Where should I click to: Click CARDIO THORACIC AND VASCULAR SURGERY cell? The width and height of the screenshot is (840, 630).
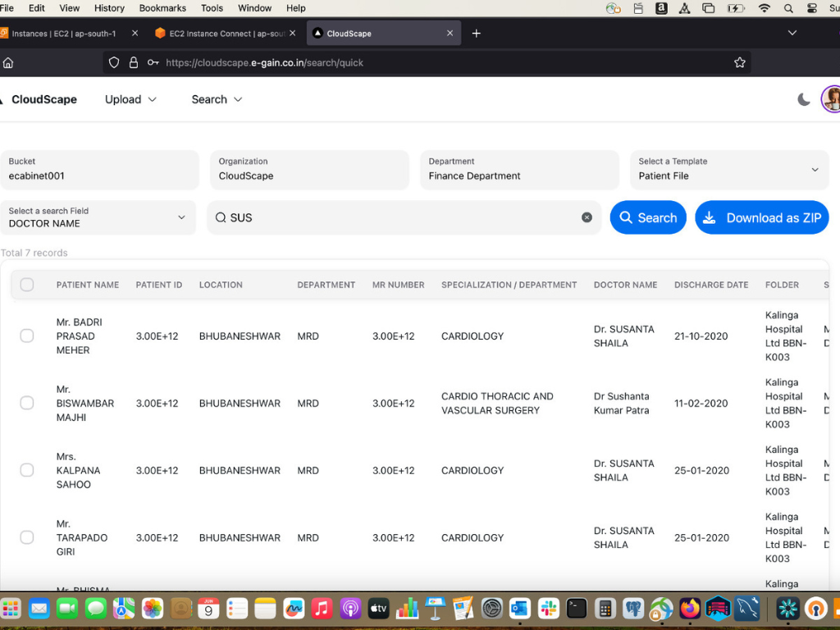497,404
